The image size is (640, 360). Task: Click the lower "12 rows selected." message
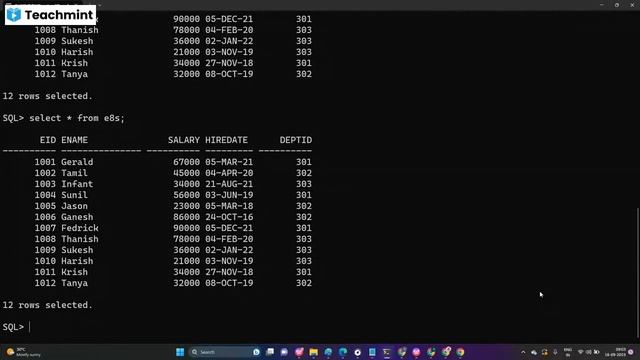point(47,305)
